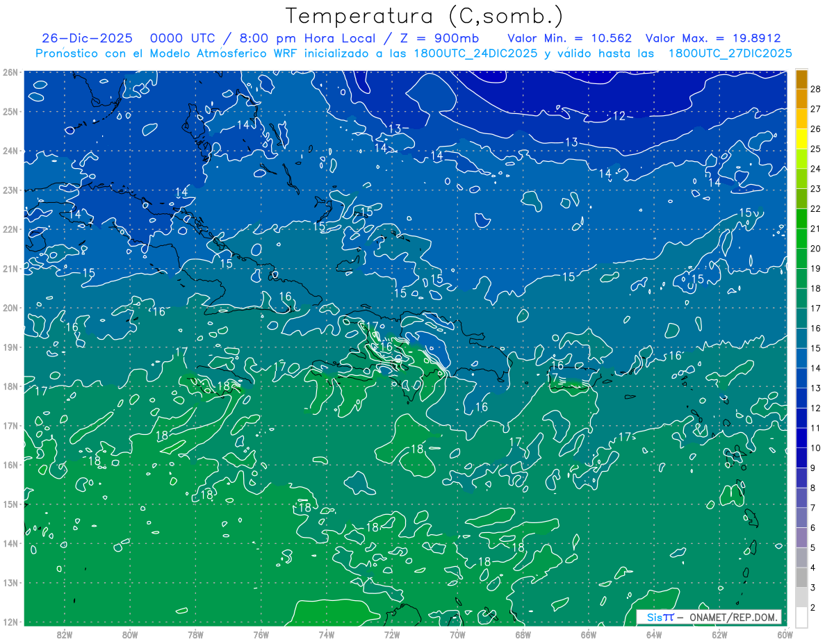Click the "76W" longitude axis label

click(261, 635)
